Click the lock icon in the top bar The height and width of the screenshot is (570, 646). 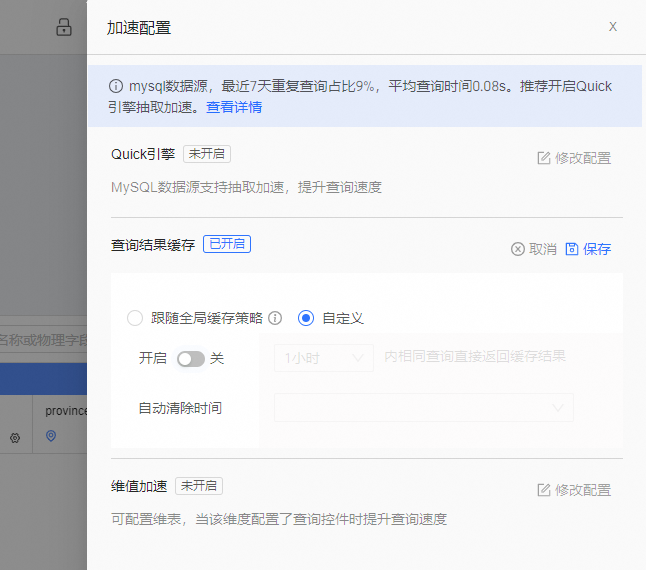tap(64, 28)
